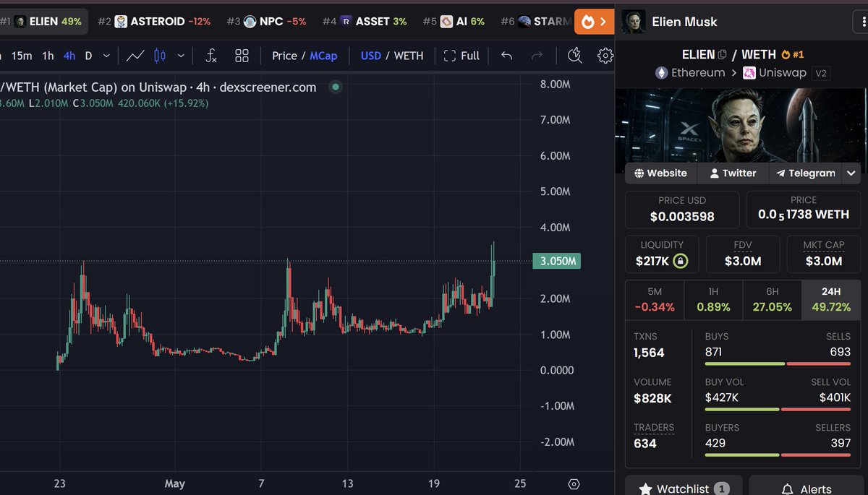Click the Full chart button label
This screenshot has width=868, height=495.
click(469, 56)
